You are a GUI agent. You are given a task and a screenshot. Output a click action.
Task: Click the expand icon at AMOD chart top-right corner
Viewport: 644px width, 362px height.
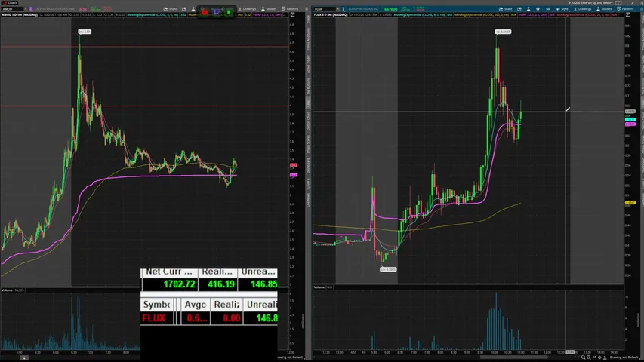click(x=292, y=15)
